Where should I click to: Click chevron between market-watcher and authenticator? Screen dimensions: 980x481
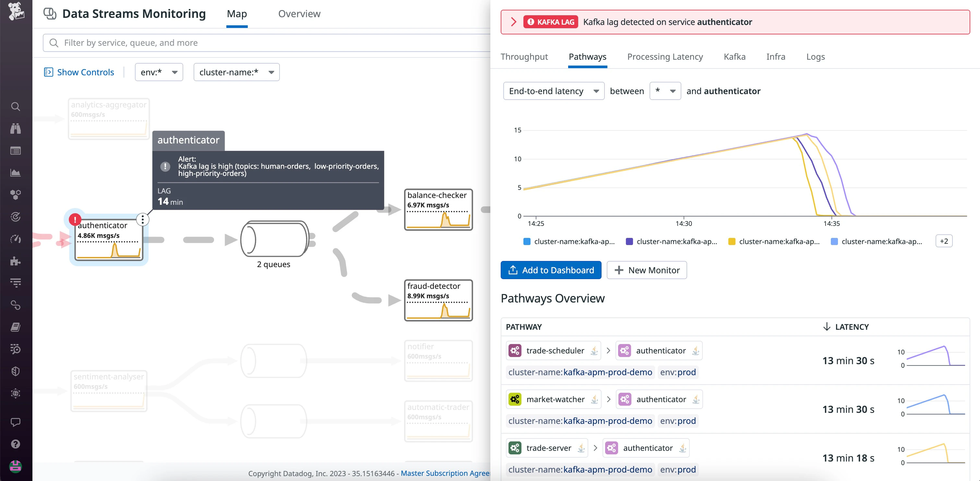coord(609,399)
